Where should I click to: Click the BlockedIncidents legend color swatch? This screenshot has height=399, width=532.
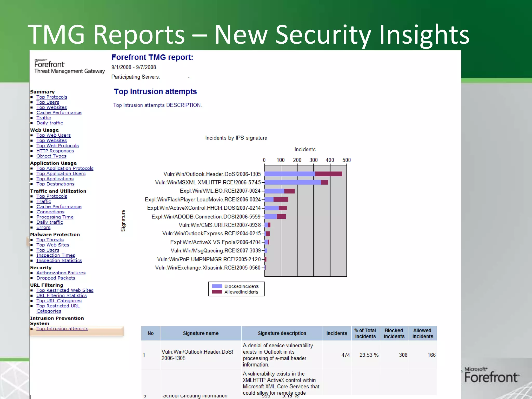[x=217, y=286]
